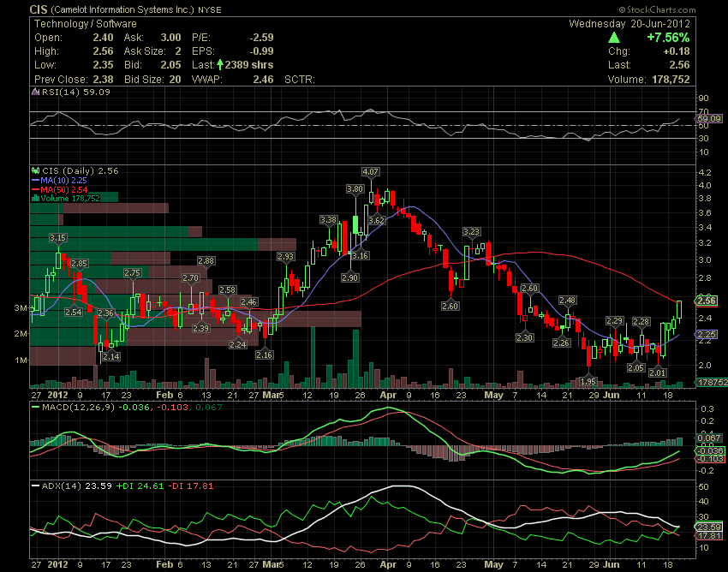Click the 4.07 peak price label
This screenshot has height=572, width=728.
pos(371,172)
